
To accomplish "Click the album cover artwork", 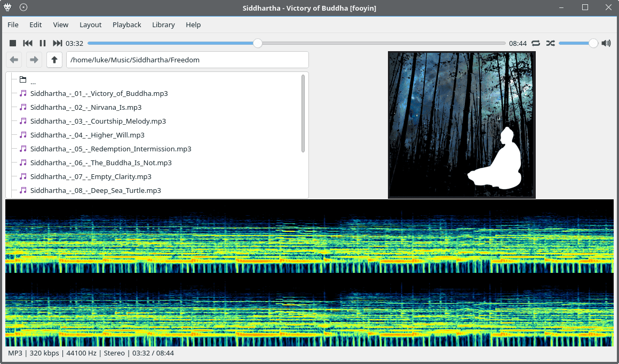I will pos(462,125).
